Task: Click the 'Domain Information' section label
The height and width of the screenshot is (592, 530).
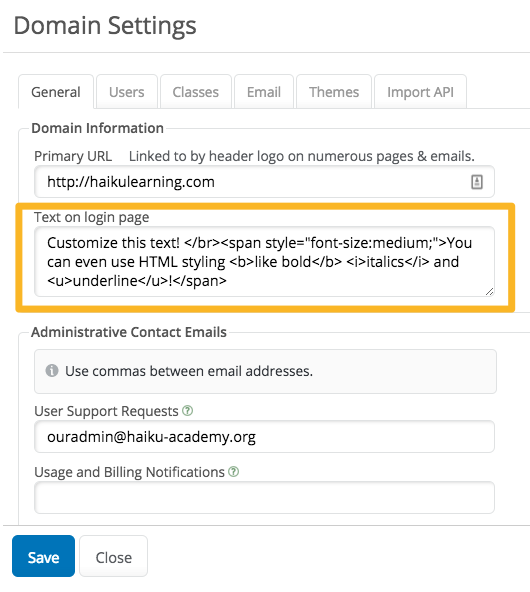Action: (x=97, y=128)
